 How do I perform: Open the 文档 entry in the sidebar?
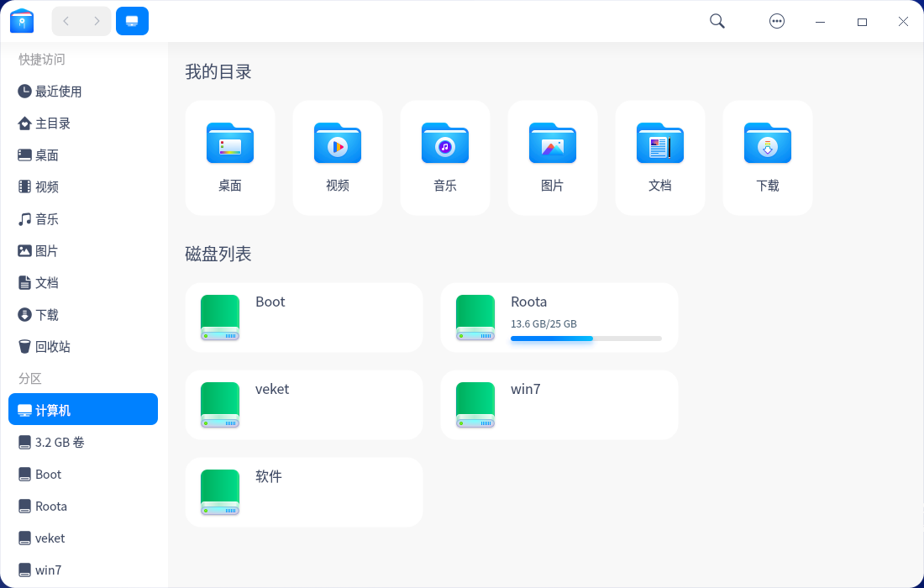pos(46,282)
